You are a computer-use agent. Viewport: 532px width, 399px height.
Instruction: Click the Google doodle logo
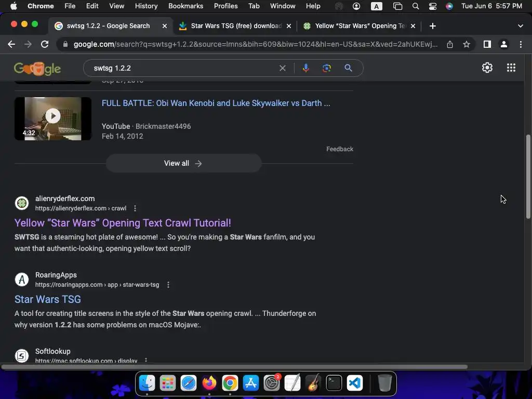coord(37,69)
